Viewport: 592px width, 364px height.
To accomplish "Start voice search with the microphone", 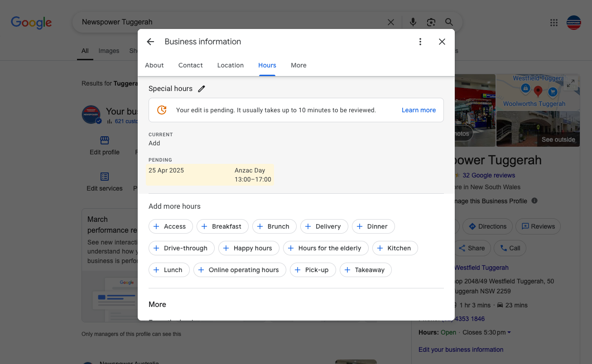I will (413, 22).
